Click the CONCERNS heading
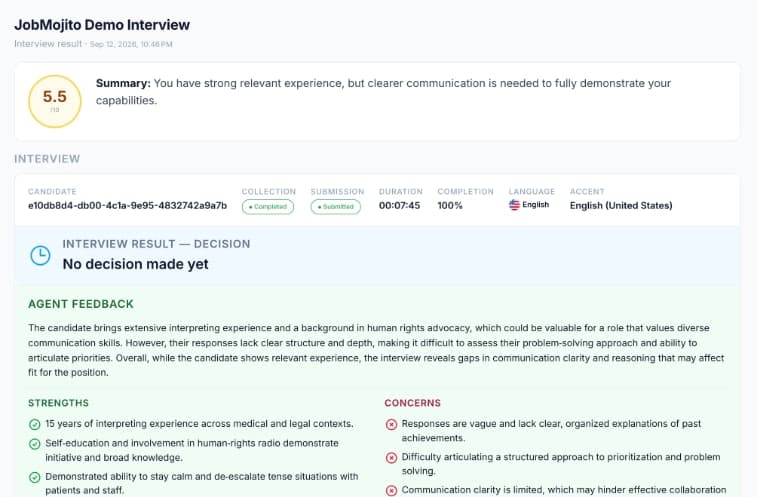Image resolution: width=757 pixels, height=497 pixels. point(413,403)
